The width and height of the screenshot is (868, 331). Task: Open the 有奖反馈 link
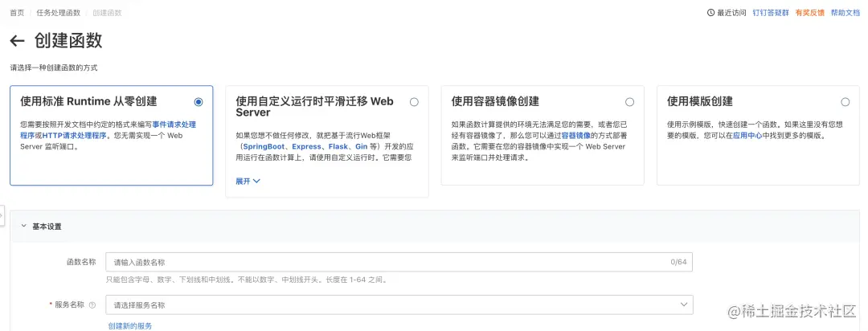click(x=810, y=13)
